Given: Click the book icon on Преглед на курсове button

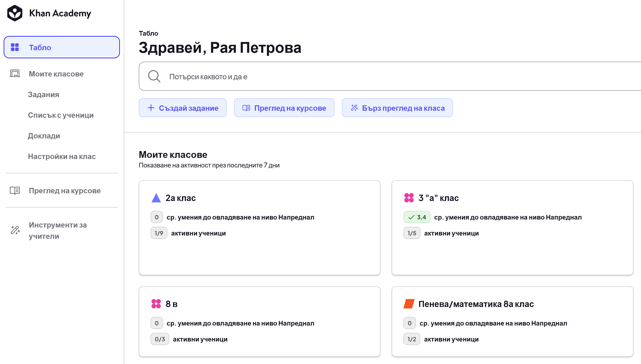Looking at the screenshot, I should pyautogui.click(x=246, y=108).
